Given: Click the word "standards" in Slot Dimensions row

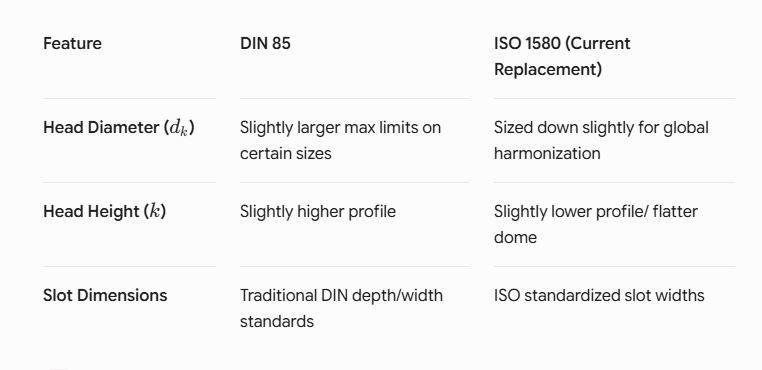Looking at the screenshot, I should 277,321.
